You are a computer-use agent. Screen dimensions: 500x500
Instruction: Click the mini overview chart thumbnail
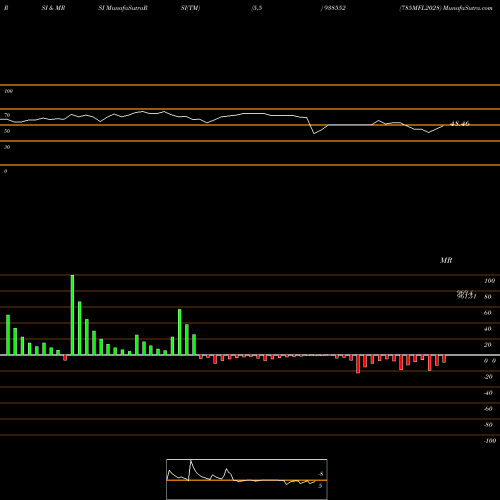247,479
